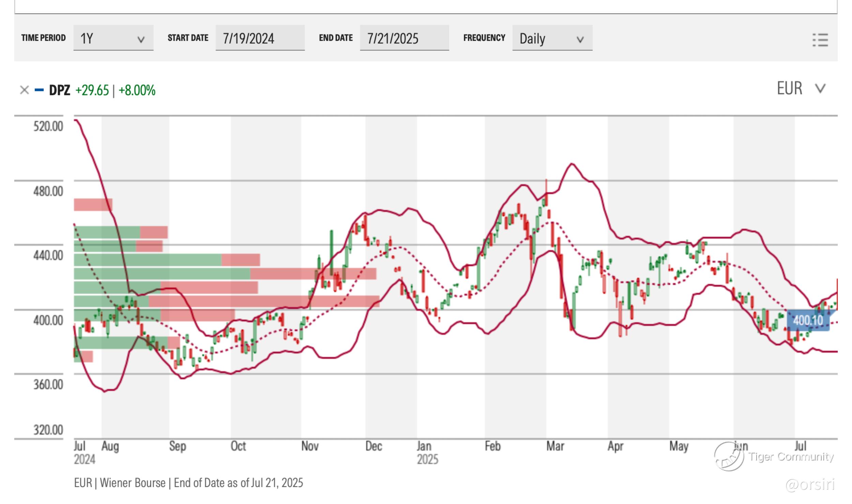Click the Tiger Community watermark logo
This screenshot has width=852, height=504.
click(x=729, y=457)
